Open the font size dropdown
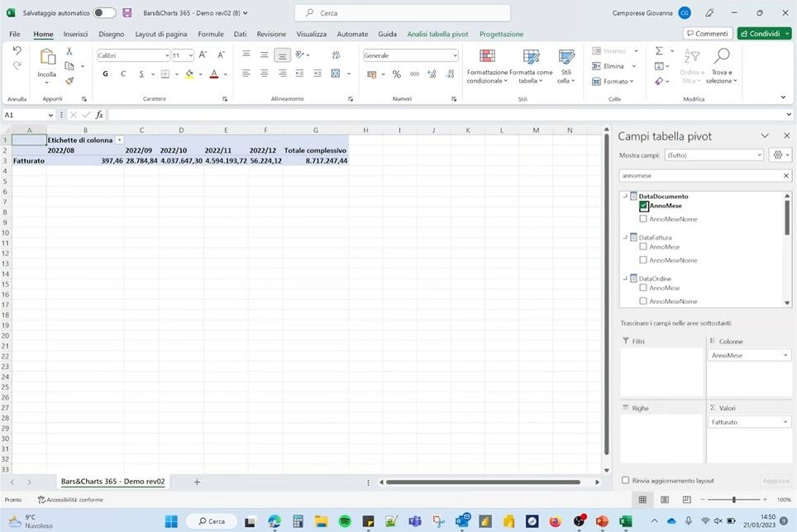This screenshot has width=797, height=532. 191,55
